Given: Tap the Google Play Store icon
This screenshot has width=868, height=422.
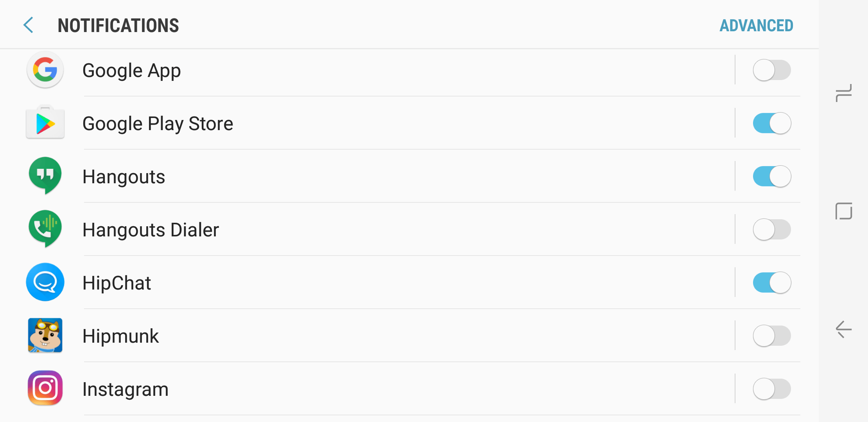Looking at the screenshot, I should [x=45, y=123].
